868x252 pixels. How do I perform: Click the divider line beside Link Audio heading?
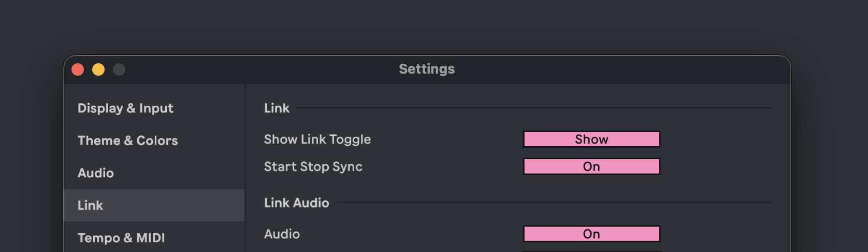pos(554,203)
